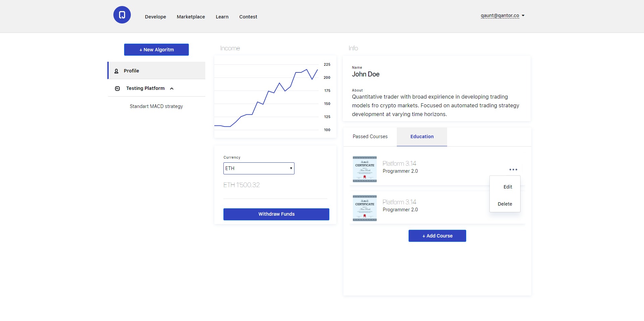Image resolution: width=644 pixels, height=321 pixels.
Task: Click the Profile user icon in sidebar
Action: [116, 71]
